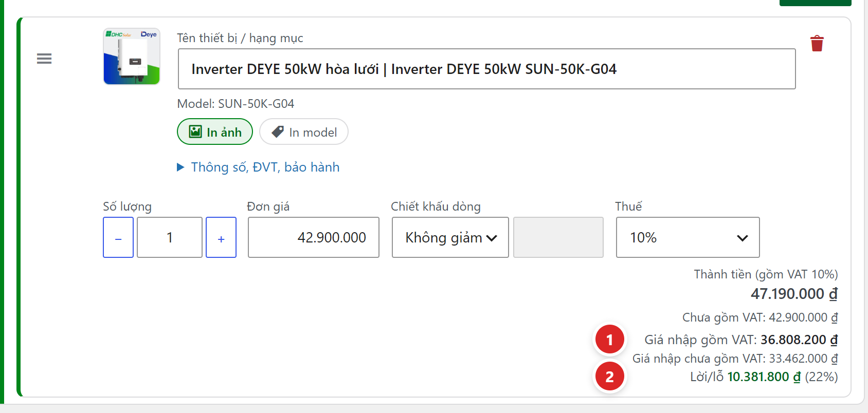
Task: Click the 'Thành tiền (gồm VAT 10%)' label
Action: pos(766,274)
